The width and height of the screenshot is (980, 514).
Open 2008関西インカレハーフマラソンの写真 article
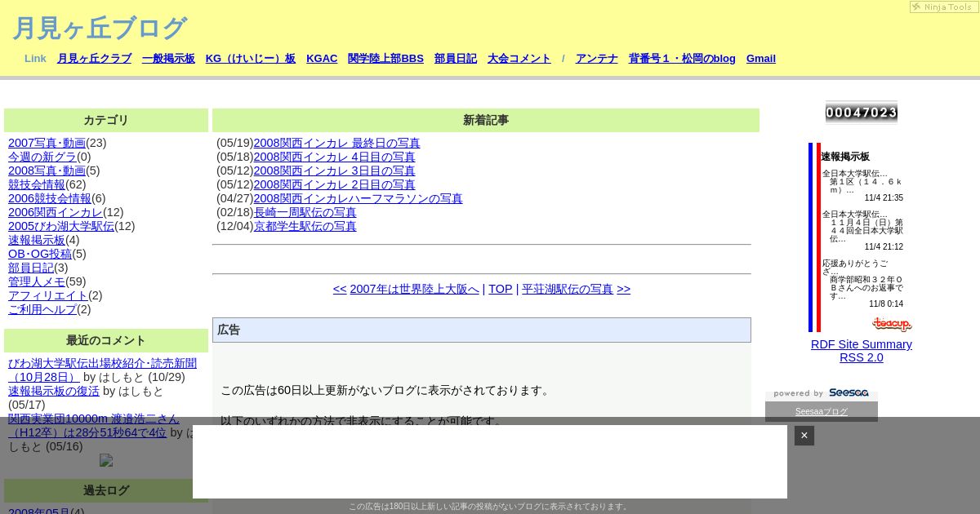coord(358,198)
